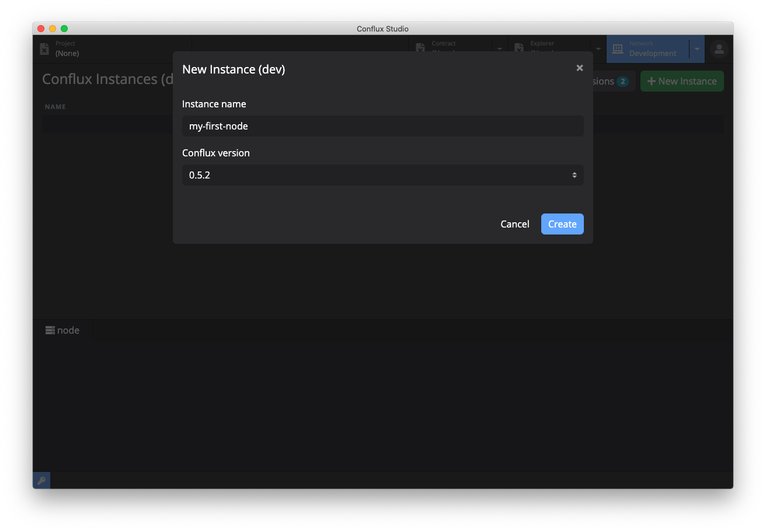Click the Conflux Instances heading
The image size is (766, 532).
[x=107, y=79]
